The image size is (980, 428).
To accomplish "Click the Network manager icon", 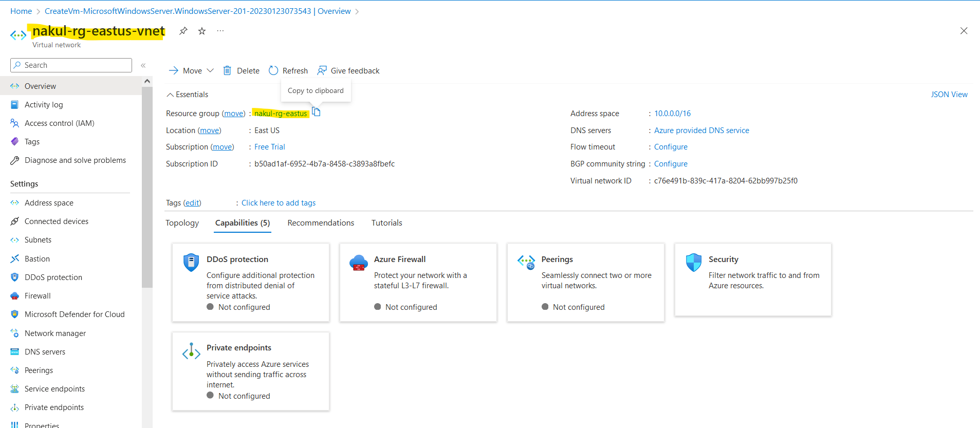I will click(15, 333).
